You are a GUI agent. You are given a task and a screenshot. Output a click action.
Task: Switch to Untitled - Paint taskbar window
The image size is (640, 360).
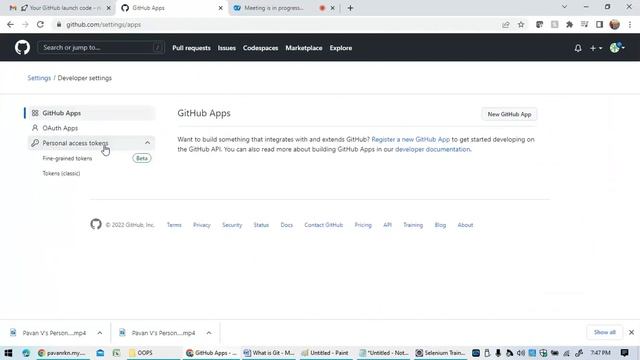coord(326,353)
